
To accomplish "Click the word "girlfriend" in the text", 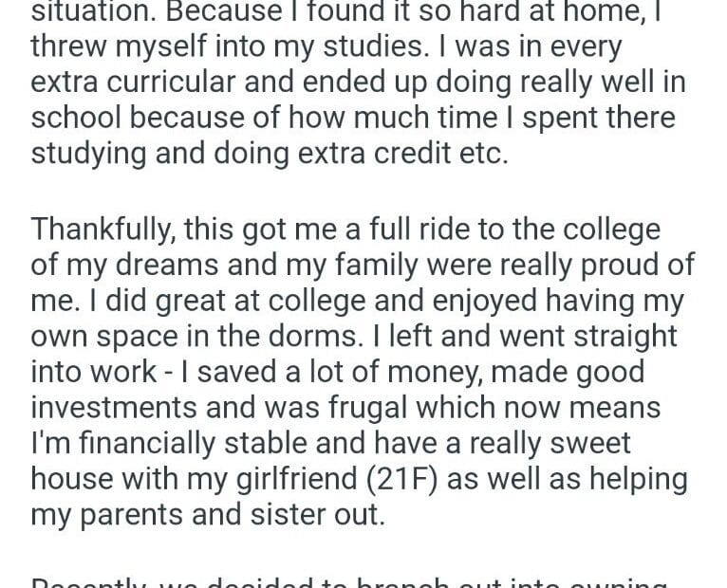I will [285, 478].
